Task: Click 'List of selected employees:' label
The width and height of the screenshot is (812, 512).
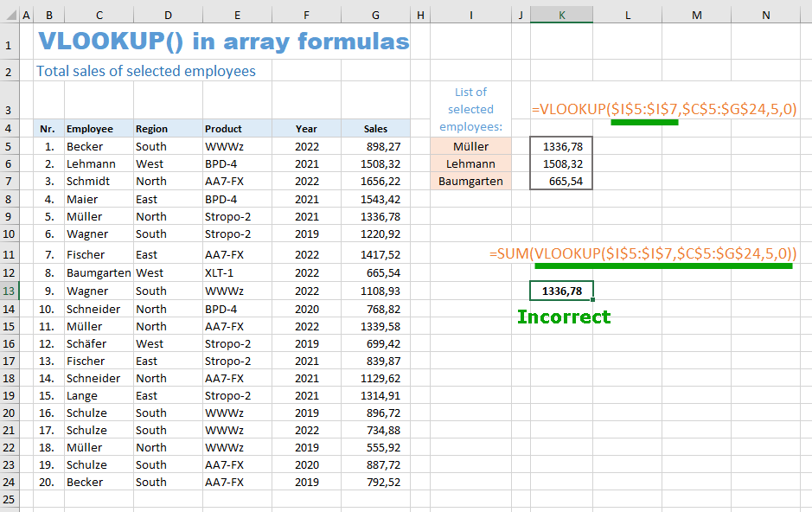Action: [470, 109]
